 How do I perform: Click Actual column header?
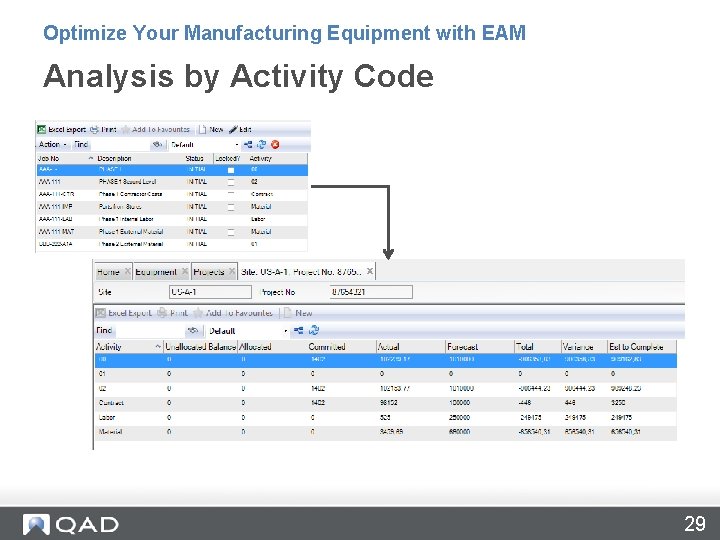pos(411,347)
